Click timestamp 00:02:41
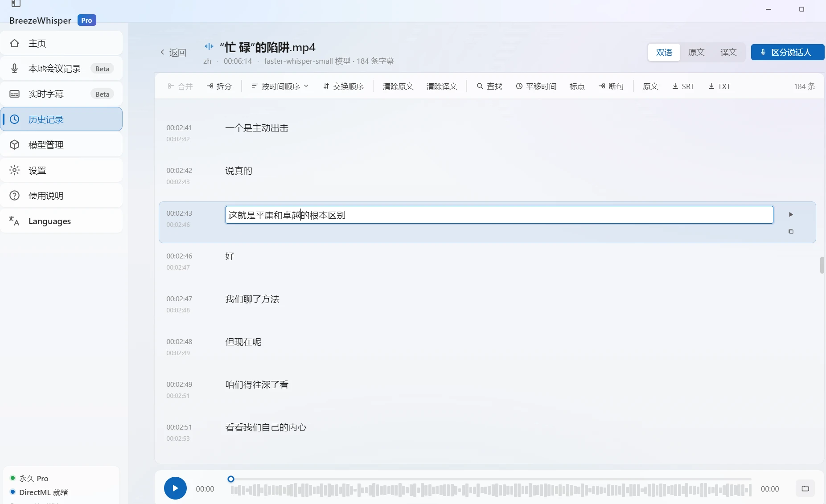Screen dimensions: 826x504 coord(179,127)
